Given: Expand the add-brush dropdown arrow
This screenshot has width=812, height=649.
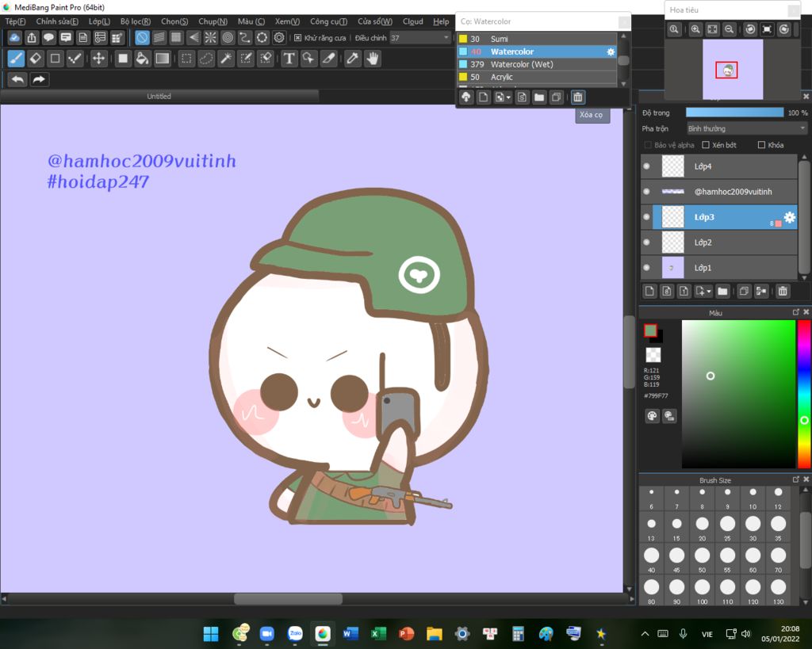Looking at the screenshot, I should (x=508, y=97).
